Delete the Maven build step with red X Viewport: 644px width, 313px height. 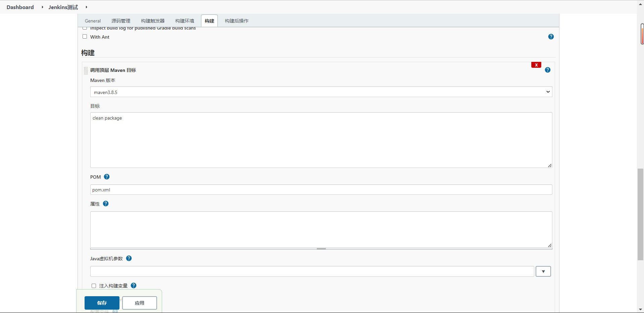click(536, 65)
